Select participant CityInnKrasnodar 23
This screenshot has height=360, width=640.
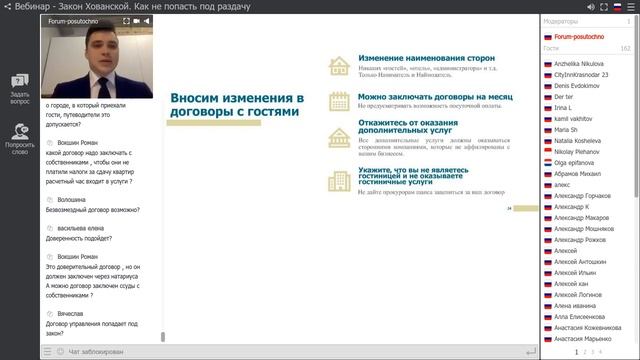pyautogui.click(x=581, y=75)
